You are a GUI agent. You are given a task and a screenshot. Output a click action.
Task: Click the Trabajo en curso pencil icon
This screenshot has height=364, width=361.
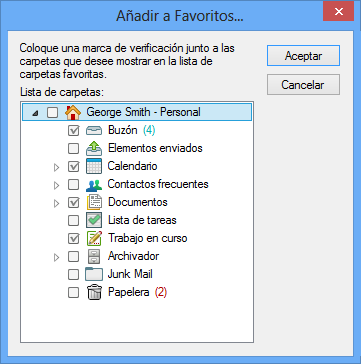click(x=94, y=238)
